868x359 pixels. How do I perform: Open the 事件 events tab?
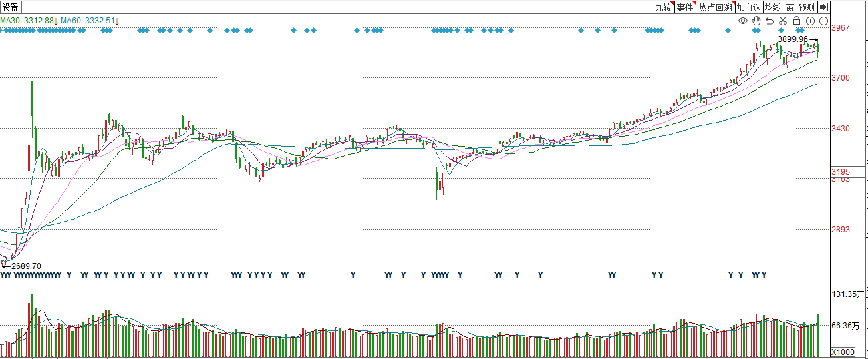tap(684, 7)
